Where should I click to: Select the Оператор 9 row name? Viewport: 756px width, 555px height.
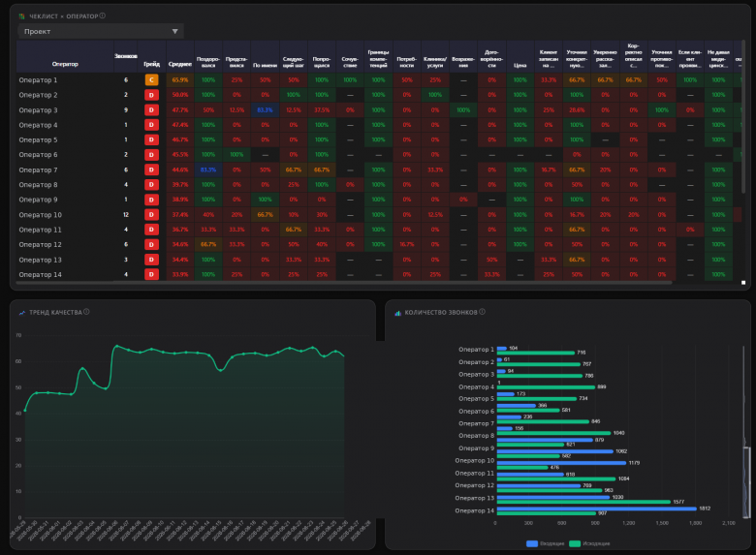38,200
